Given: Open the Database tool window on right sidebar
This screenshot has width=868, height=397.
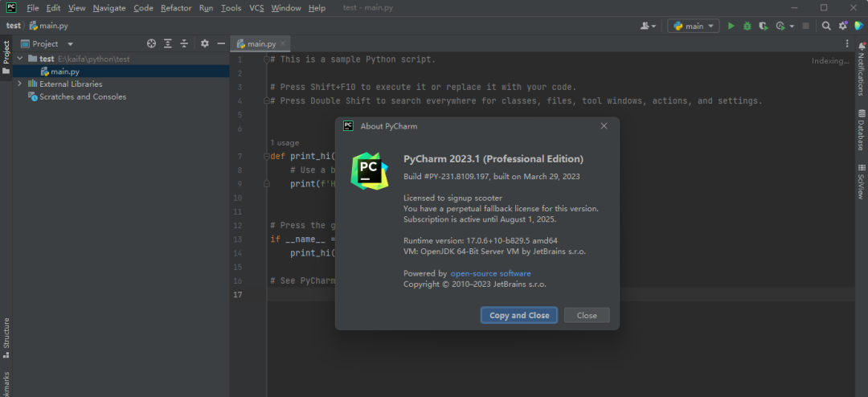Looking at the screenshot, I should tap(862, 129).
